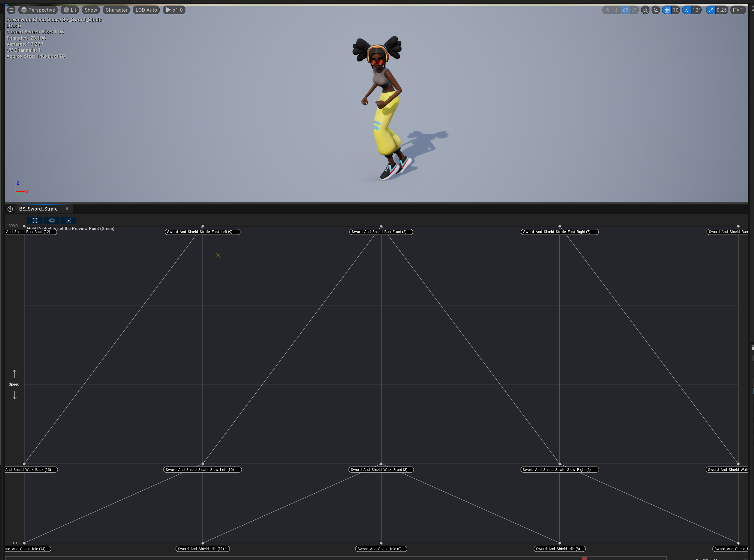Open the Show menu
The image size is (754, 560).
coord(91,10)
